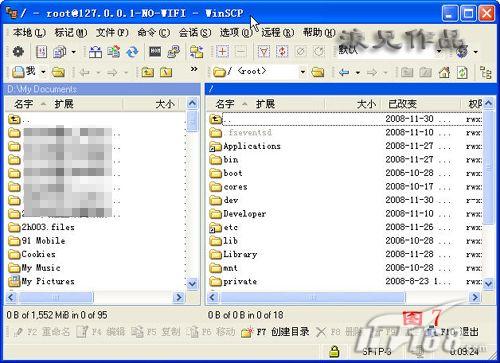500x363 pixels.
Task: Click the synchronize directories icon
Action: (114, 52)
